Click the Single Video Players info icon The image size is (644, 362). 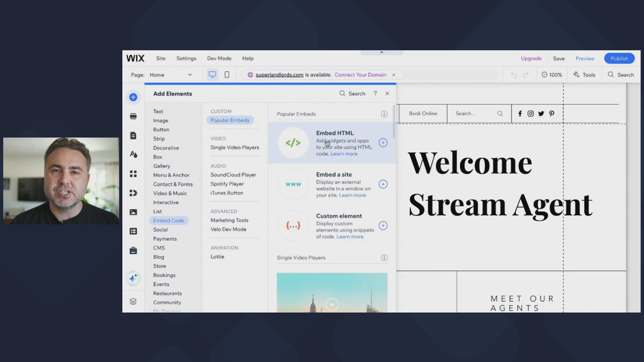click(x=384, y=258)
